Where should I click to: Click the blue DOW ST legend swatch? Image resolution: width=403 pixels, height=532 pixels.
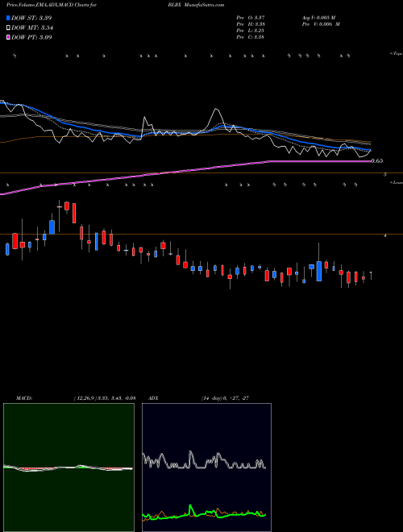8,18
